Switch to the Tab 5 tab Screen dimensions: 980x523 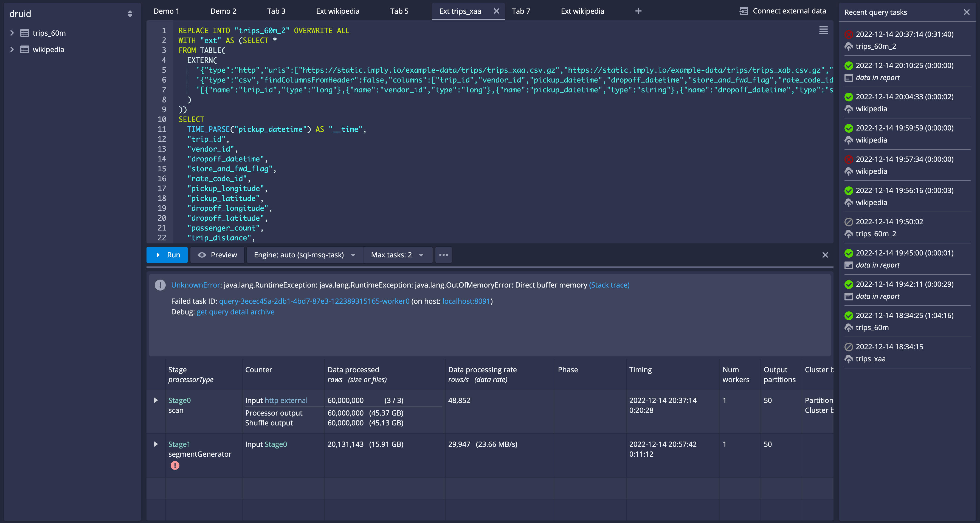point(399,11)
